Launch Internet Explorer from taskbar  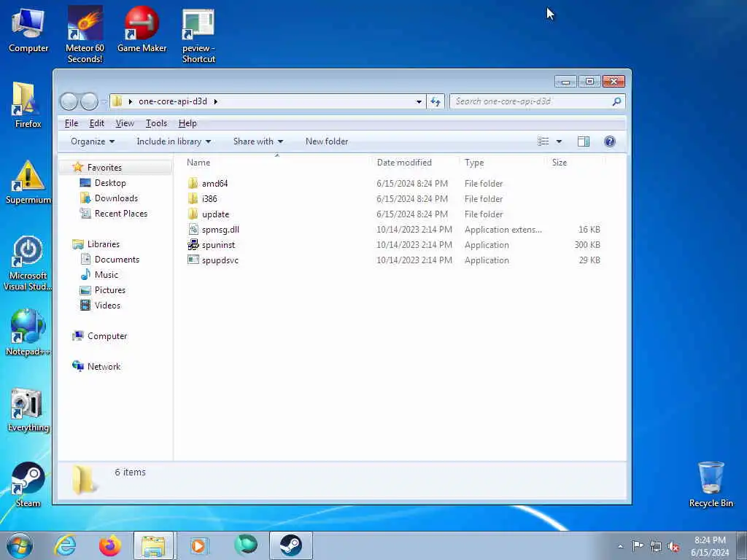pyautogui.click(x=65, y=545)
